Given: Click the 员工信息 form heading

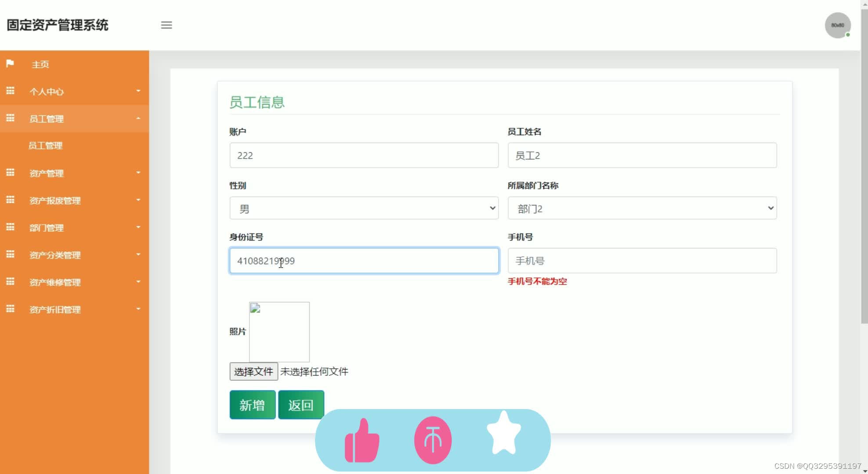Looking at the screenshot, I should click(x=257, y=102).
